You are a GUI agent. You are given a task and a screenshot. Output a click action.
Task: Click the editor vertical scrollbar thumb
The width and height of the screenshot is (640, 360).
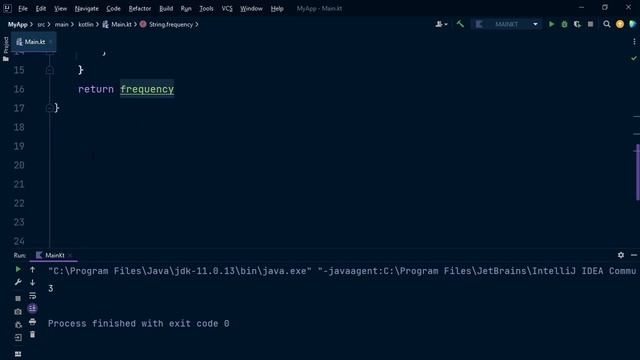pos(637,172)
